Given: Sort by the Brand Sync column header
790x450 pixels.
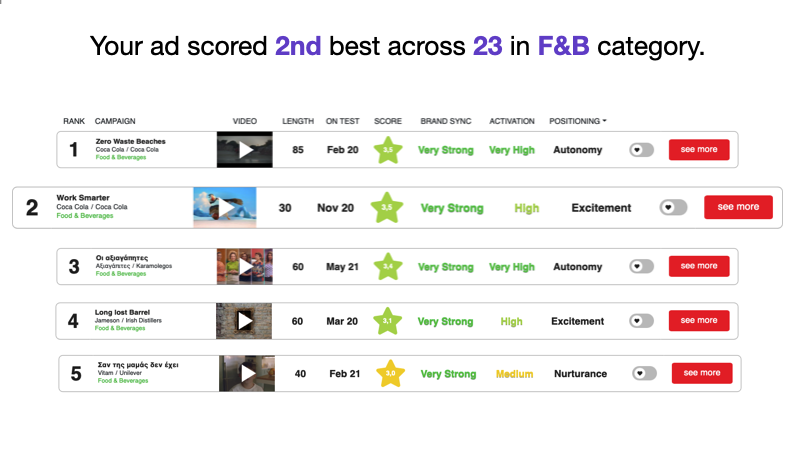Looking at the screenshot, I should point(445,121).
